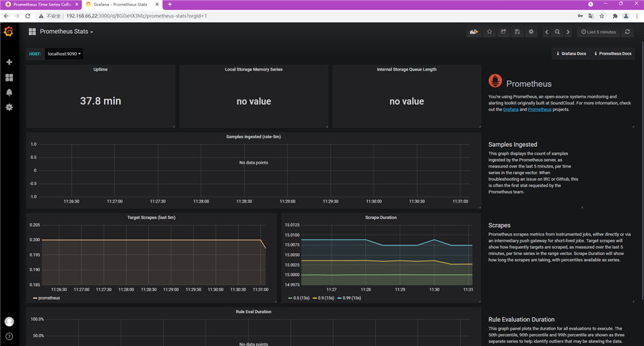The height and width of the screenshot is (346, 644).
Task: Click the Scrapes heading text
Action: tap(499, 226)
